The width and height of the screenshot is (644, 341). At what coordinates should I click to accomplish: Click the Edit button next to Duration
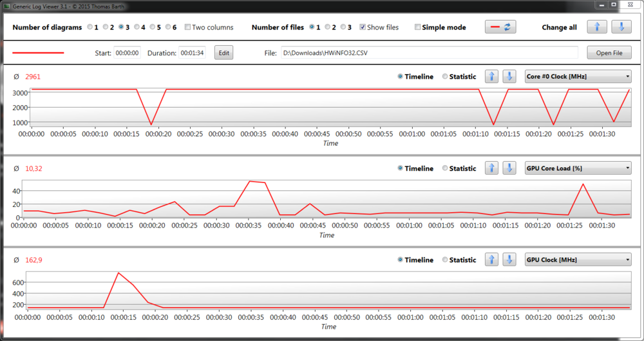click(x=223, y=53)
